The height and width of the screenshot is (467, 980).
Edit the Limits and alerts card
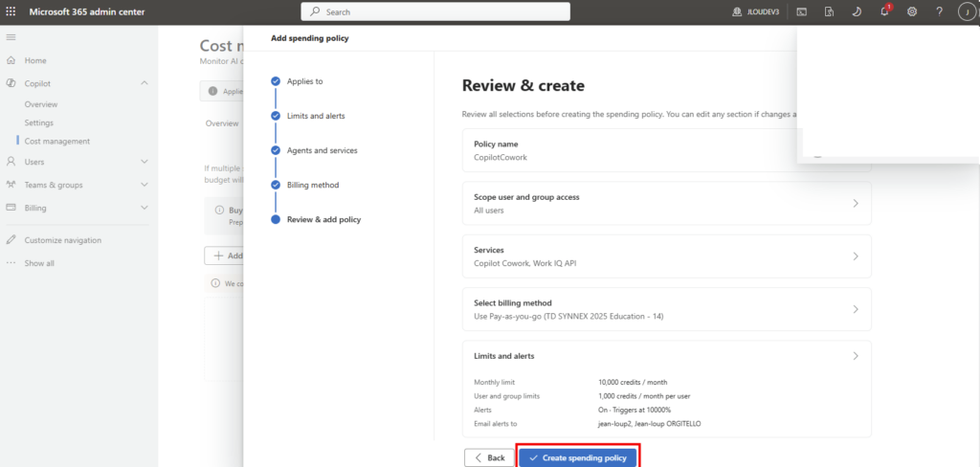pos(667,389)
